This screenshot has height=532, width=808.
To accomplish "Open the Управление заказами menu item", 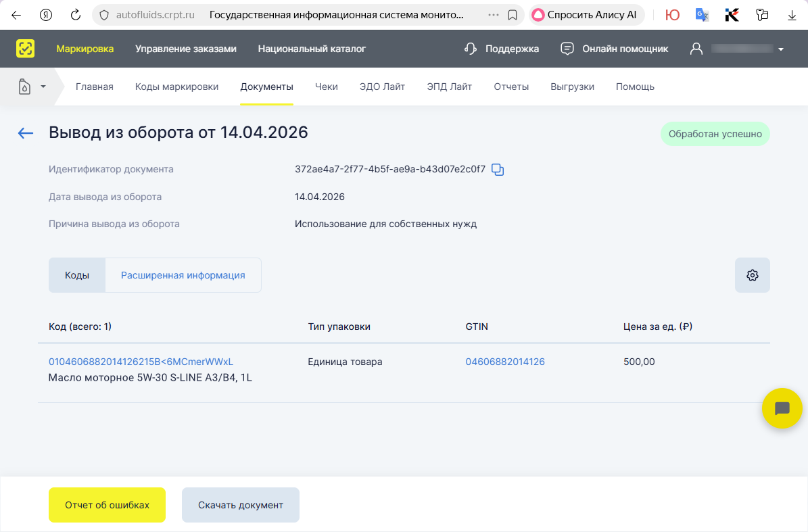I will [186, 48].
